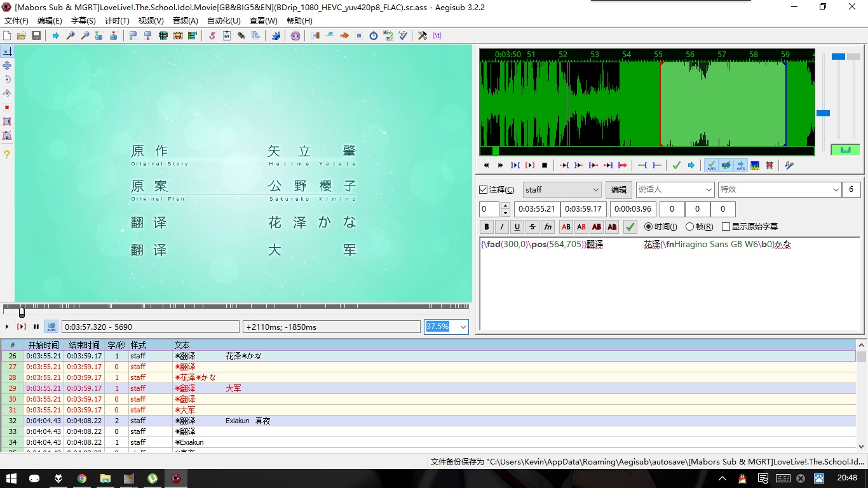
Task: Open the attachments paperclip icon
Action: tap(241, 36)
